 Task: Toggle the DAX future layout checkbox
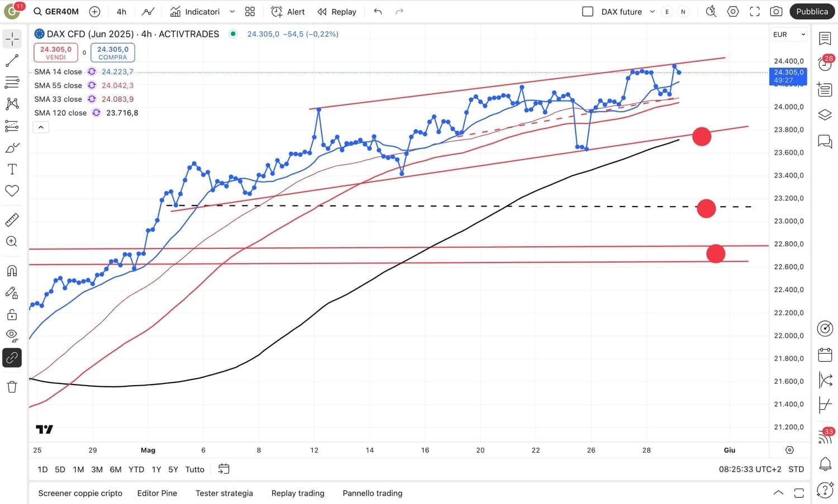(588, 12)
